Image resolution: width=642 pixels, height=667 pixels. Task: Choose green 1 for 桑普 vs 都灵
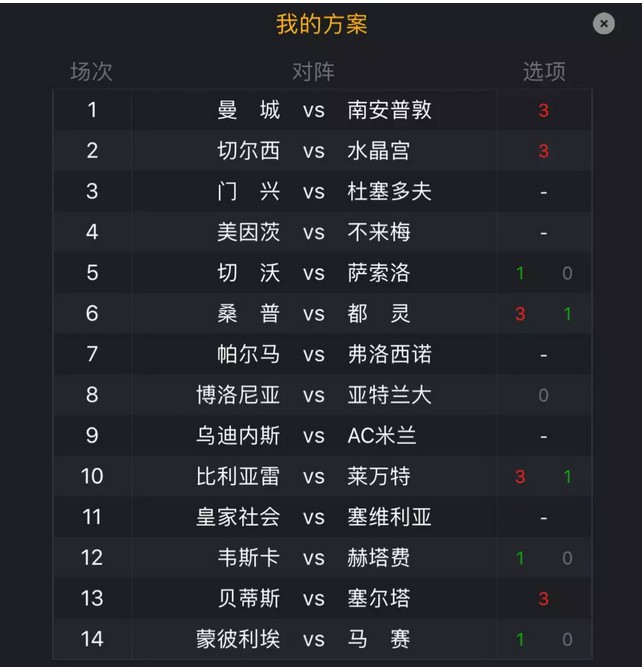click(x=567, y=314)
